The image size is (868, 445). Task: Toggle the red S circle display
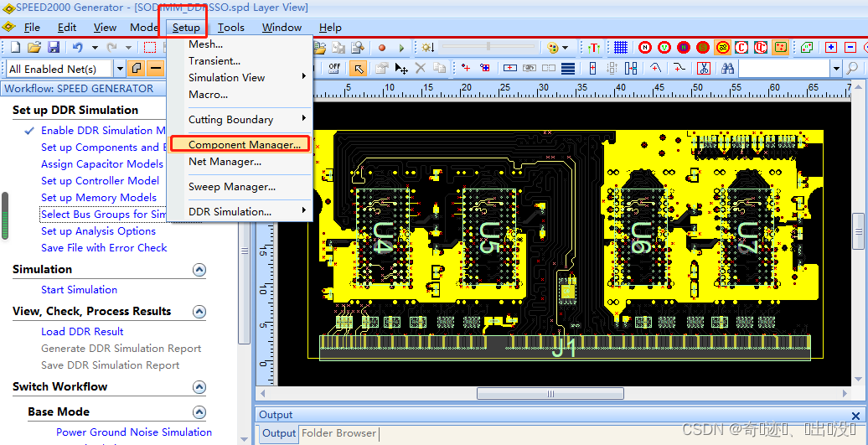click(x=703, y=48)
